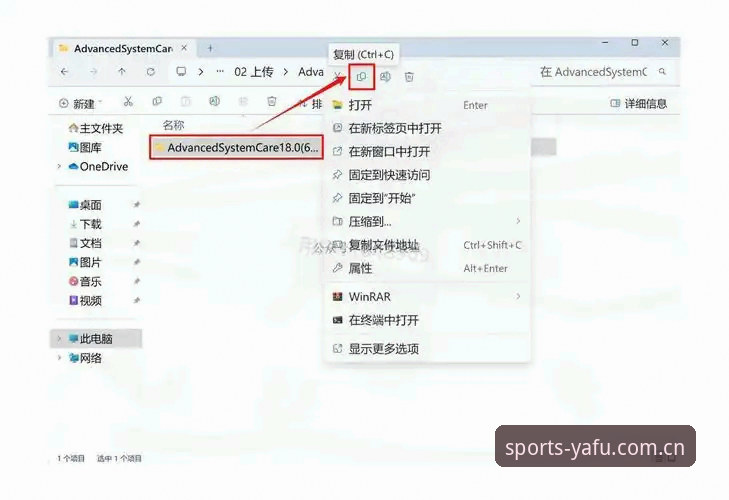This screenshot has height=500, width=729.
Task: Go up one folder level arrow
Action: (122, 72)
